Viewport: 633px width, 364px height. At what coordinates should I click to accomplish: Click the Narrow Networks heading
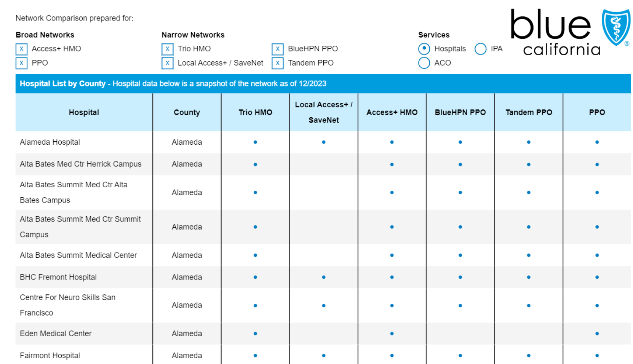click(x=193, y=35)
